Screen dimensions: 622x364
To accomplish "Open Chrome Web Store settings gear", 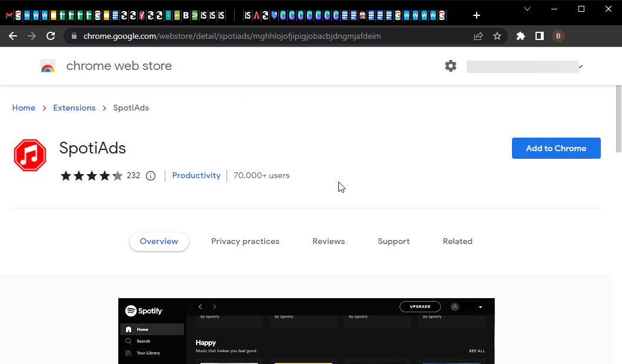I will (x=451, y=66).
